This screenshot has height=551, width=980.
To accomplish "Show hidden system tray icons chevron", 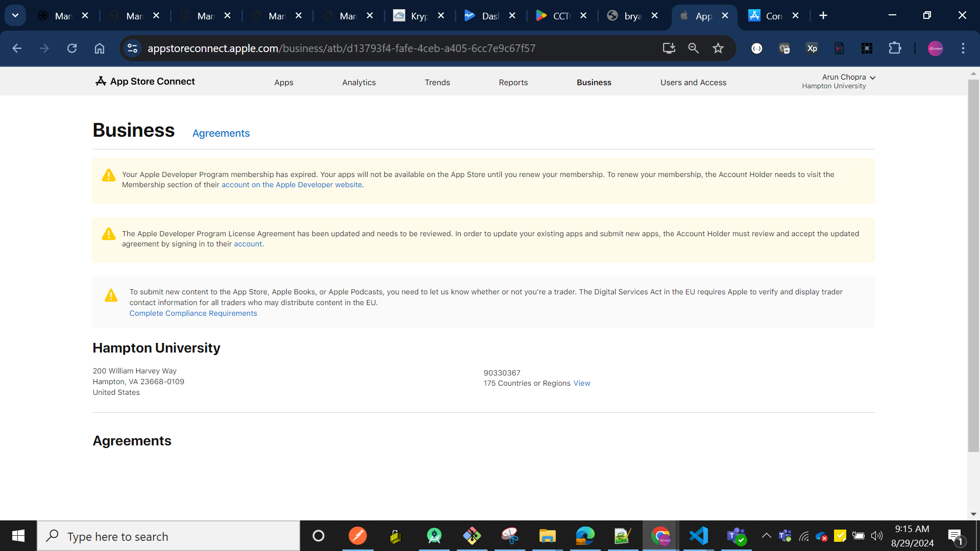I will coord(766,536).
